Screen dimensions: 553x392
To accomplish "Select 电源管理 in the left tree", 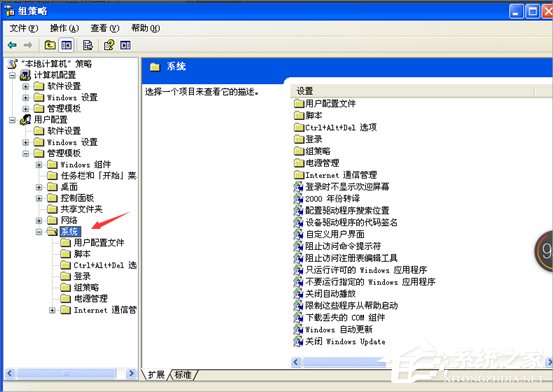I will point(90,299).
